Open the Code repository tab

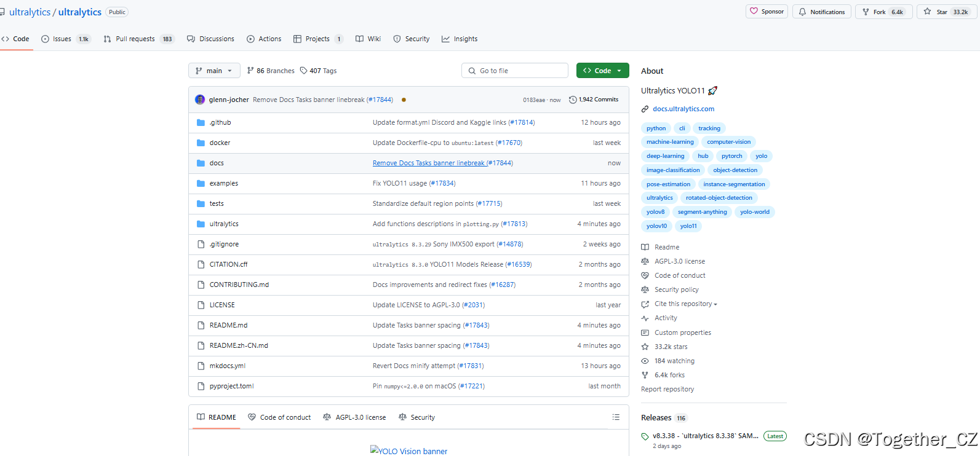[x=16, y=39]
